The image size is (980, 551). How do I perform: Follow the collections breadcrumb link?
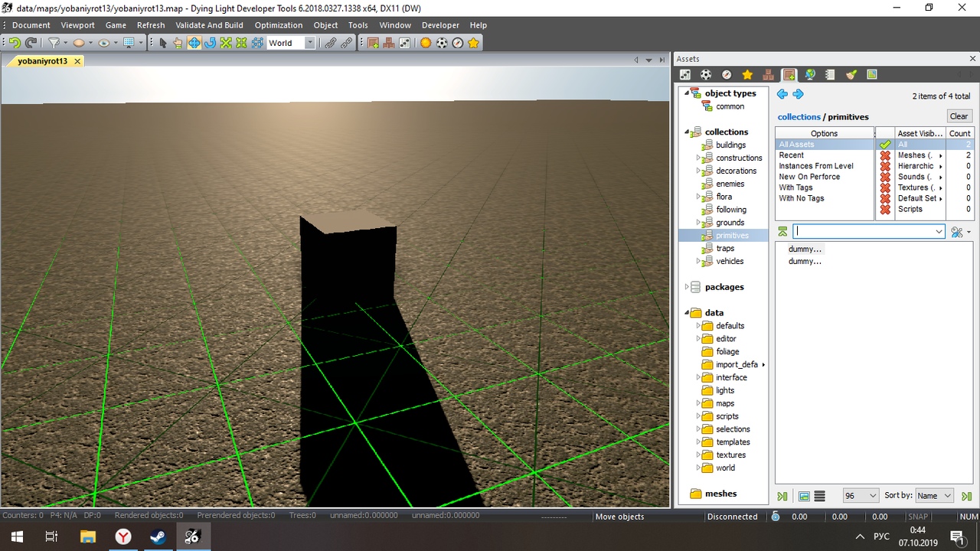pos(799,117)
